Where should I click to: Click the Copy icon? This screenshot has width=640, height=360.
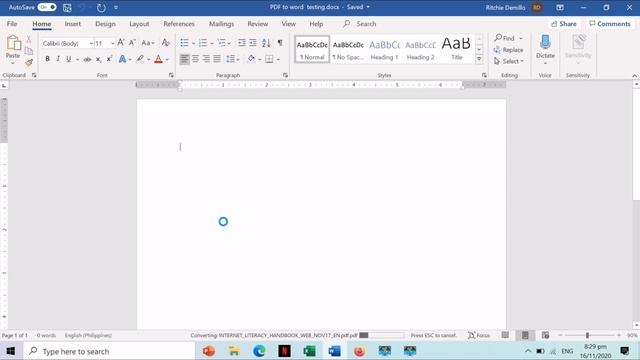tap(29, 51)
